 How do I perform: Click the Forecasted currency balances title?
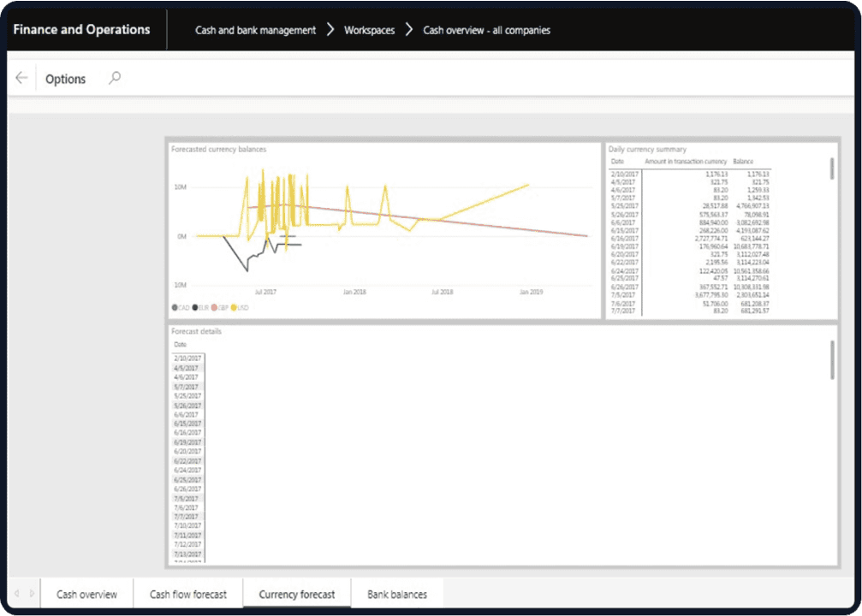tap(218, 150)
